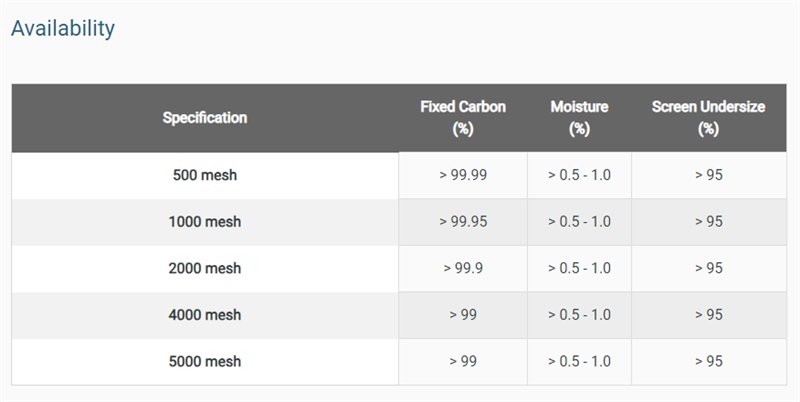This screenshot has height=402, width=800.
Task: Click moisture cell for 5000 mesh
Action: (579, 361)
